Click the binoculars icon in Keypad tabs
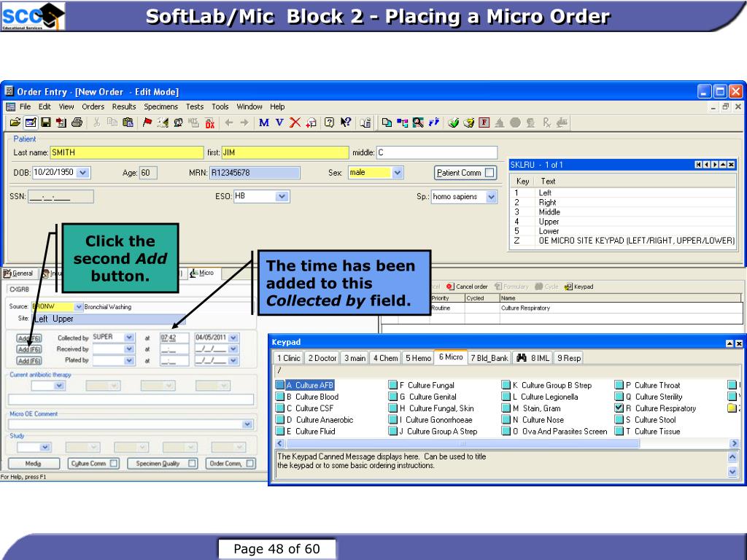This screenshot has height=560, width=747. pos(521,357)
